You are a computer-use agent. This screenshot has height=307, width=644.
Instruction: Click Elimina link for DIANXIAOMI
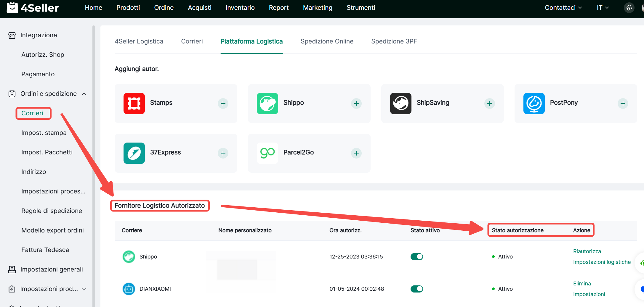click(582, 284)
